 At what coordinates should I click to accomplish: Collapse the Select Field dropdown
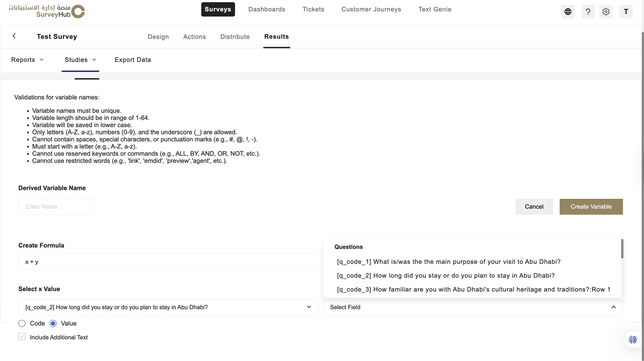click(x=473, y=307)
